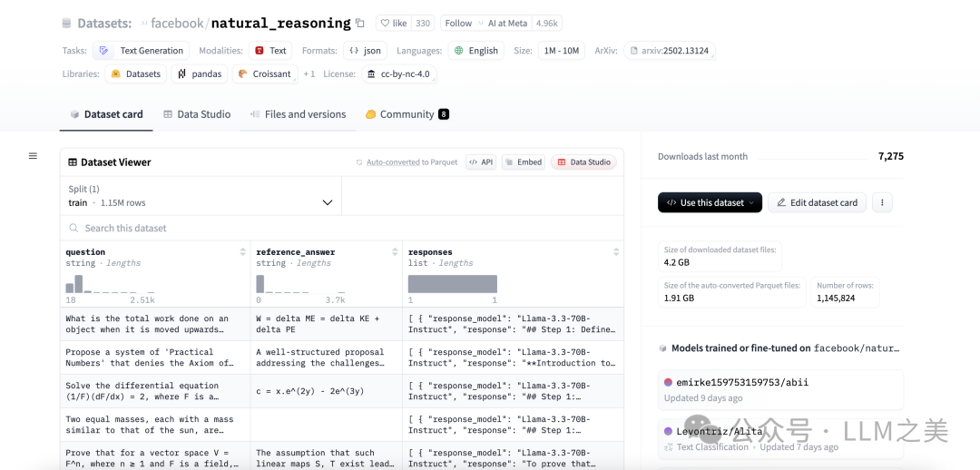Sort by the responses column arrows

(x=616, y=252)
